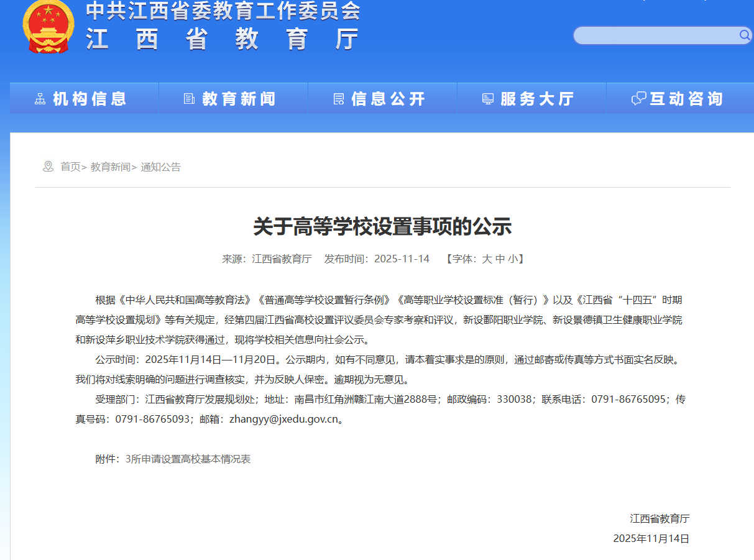Viewport: 754px width, 560px height.
Task: Open the 信息公开 navigation menu
Action: (x=388, y=99)
